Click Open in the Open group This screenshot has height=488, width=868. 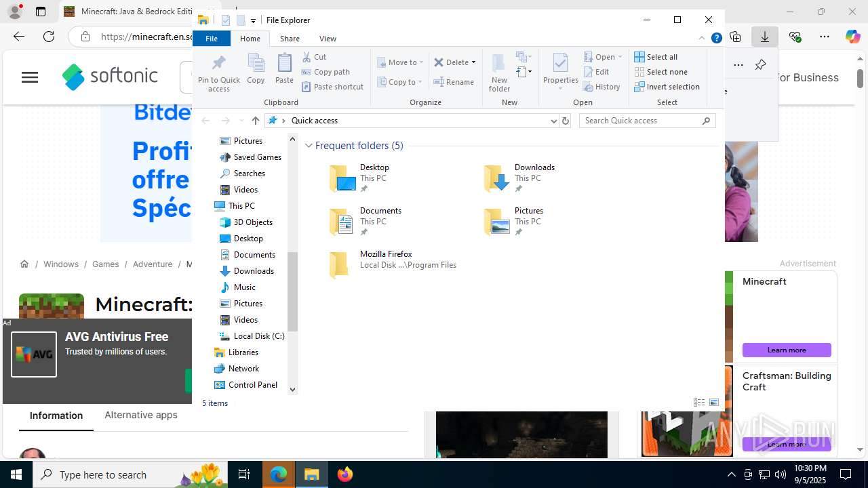click(602, 57)
